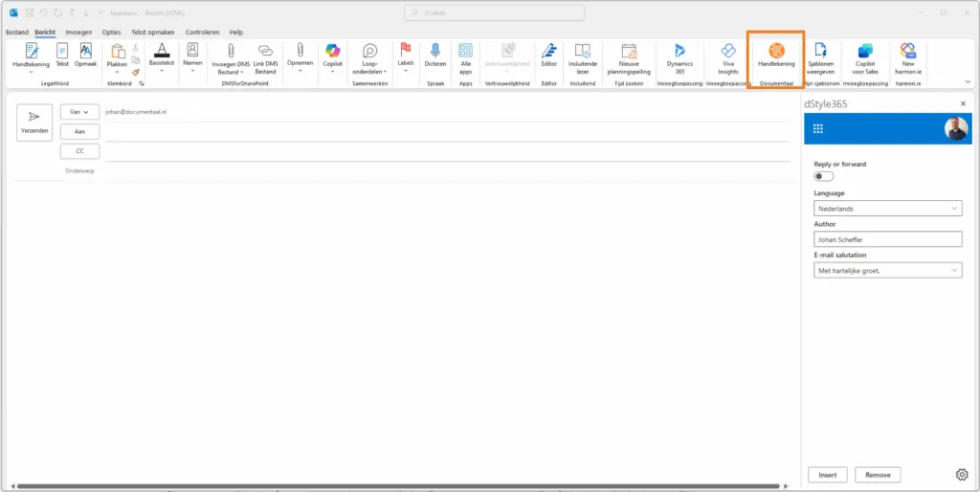Open the Dynamics 365 add-in
The width and height of the screenshot is (980, 492).
point(679,58)
